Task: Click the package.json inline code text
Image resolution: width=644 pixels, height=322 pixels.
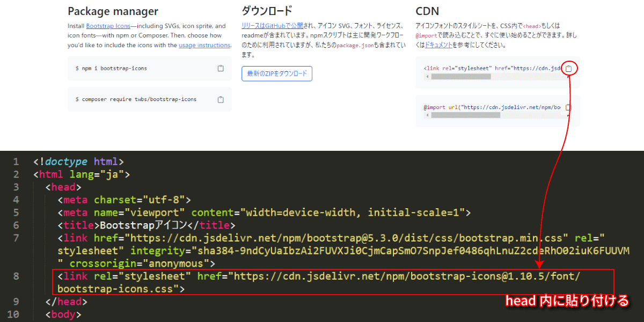Action: tap(354, 45)
